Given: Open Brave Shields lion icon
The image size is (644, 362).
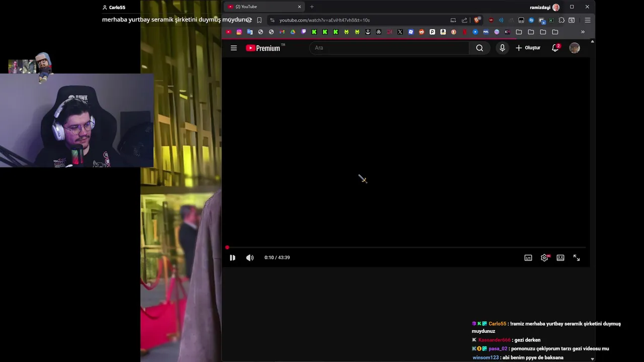Looking at the screenshot, I should [477, 20].
